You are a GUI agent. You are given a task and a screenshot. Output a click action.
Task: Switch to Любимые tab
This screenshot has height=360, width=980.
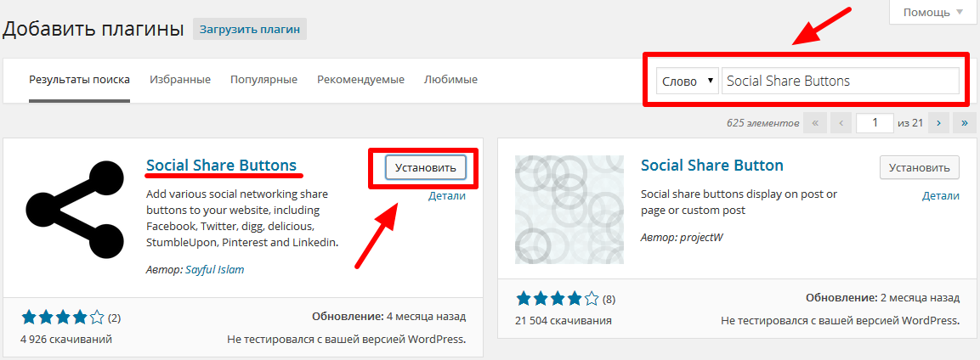450,80
